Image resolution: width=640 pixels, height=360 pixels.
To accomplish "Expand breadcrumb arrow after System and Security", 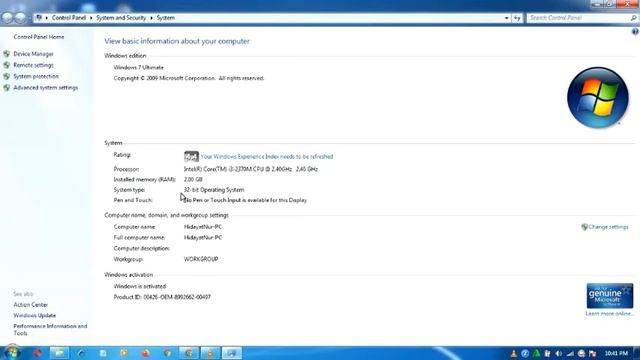I will [x=151, y=18].
